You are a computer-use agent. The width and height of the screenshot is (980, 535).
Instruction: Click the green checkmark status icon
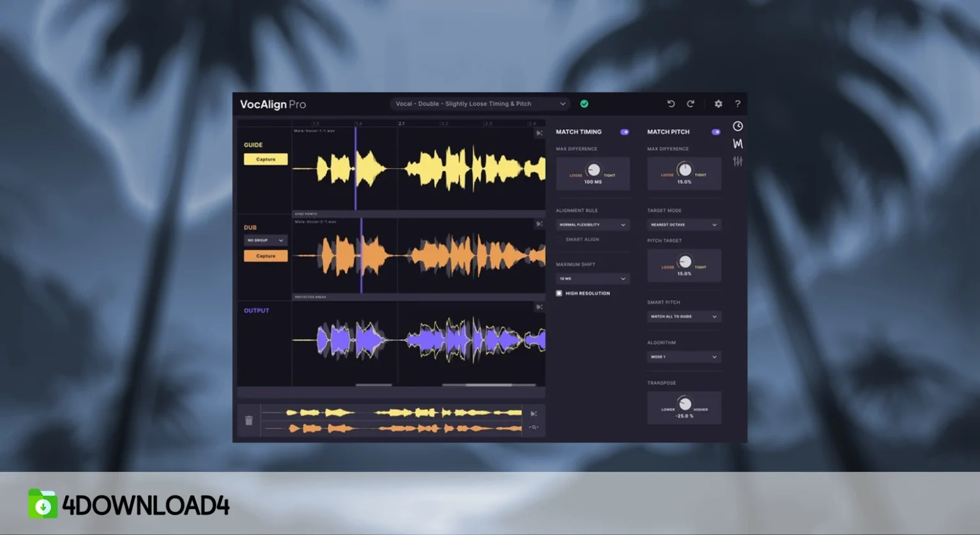click(584, 104)
